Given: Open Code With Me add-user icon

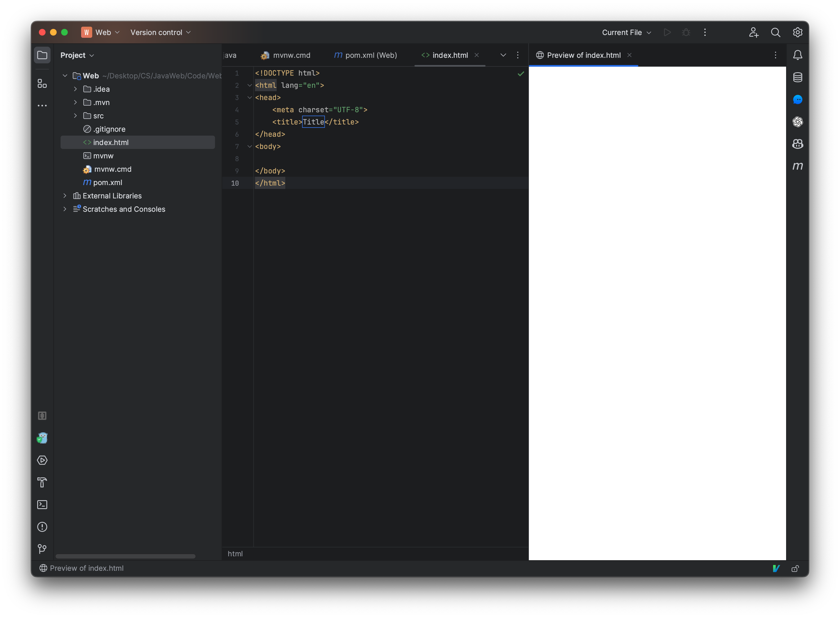Looking at the screenshot, I should point(754,33).
